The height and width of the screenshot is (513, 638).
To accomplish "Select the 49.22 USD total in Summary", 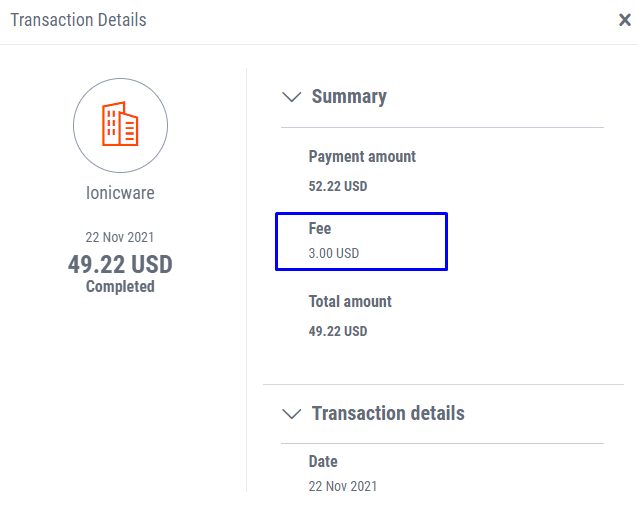I will (x=338, y=331).
